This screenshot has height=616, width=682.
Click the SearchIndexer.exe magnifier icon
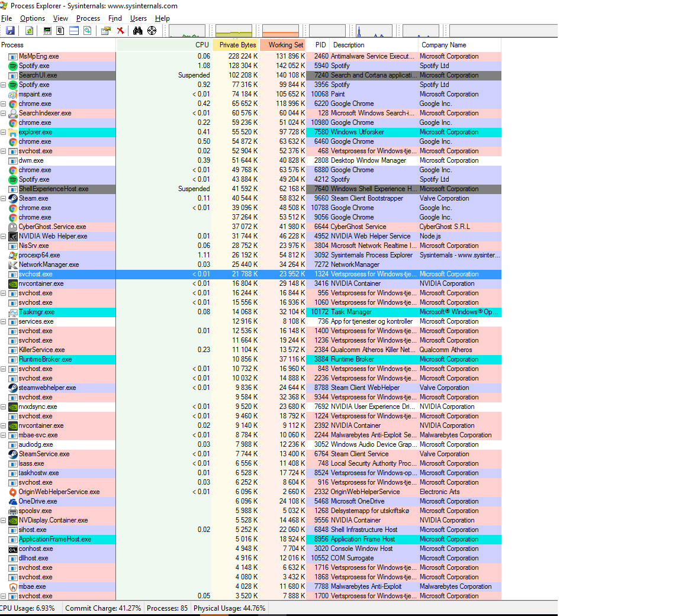pyautogui.click(x=13, y=114)
